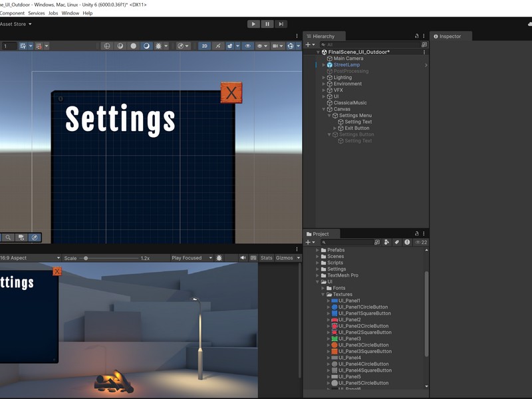Click the shaded draw mode sphere icon
This screenshot has height=399, width=532.
coord(133,46)
